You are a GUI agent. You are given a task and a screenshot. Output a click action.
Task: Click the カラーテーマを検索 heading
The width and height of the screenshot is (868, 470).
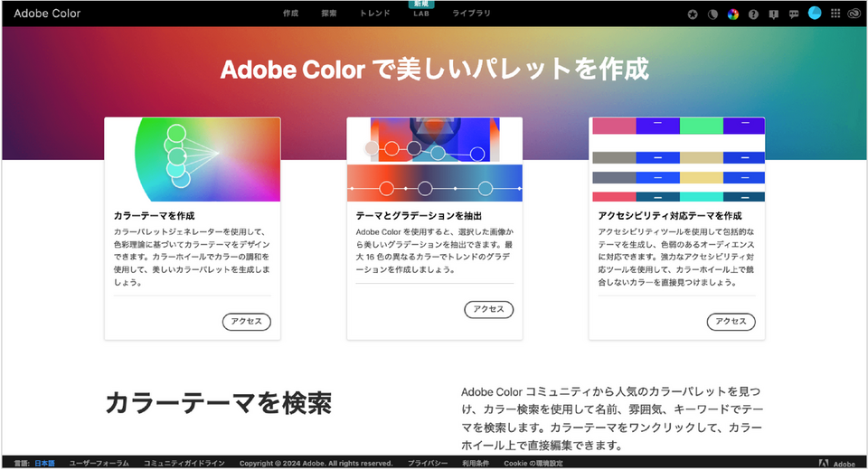point(219,403)
